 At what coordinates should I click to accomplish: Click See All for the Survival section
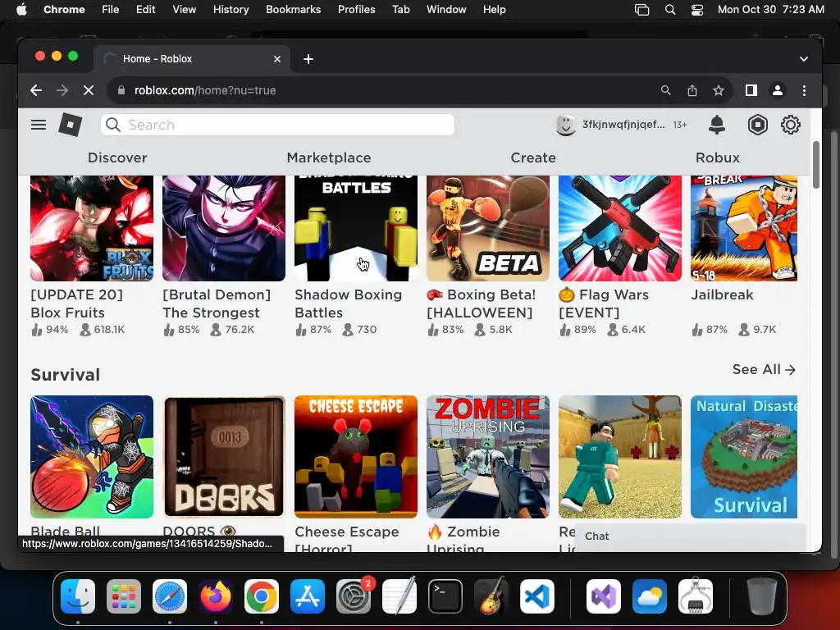[764, 370]
